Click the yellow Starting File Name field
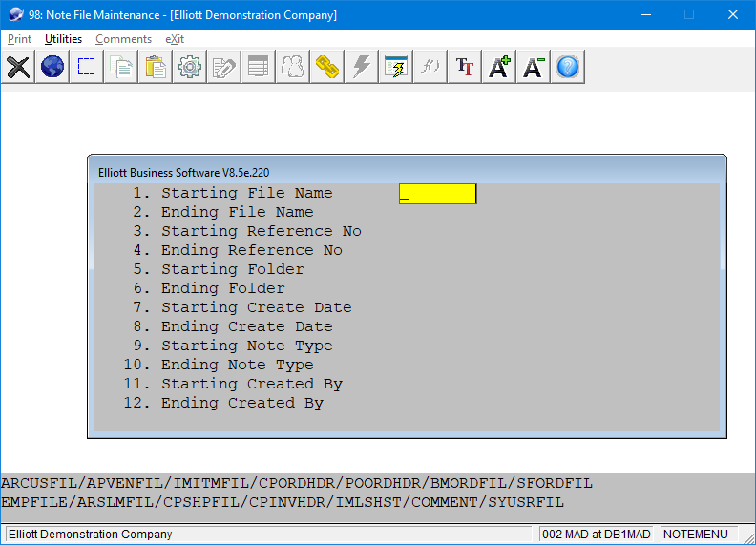 click(x=438, y=194)
